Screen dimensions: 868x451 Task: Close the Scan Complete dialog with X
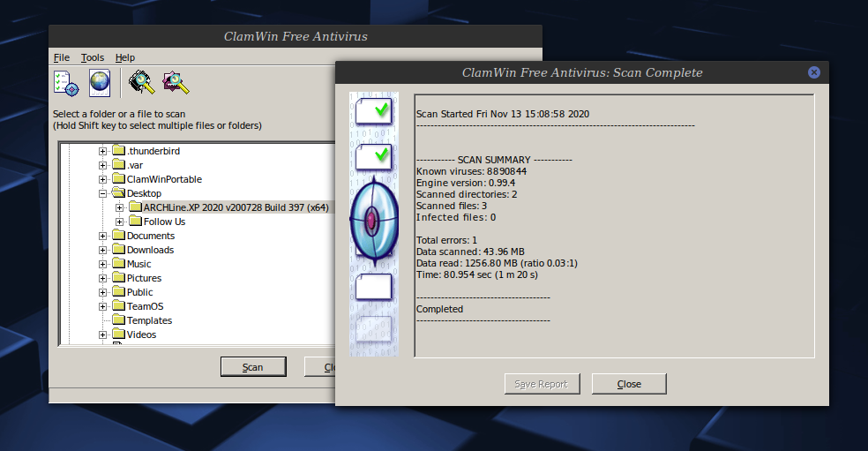(x=813, y=72)
